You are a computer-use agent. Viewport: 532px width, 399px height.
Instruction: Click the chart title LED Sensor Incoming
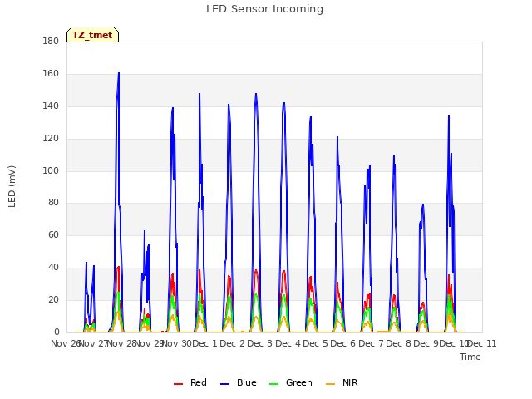[x=264, y=9]
